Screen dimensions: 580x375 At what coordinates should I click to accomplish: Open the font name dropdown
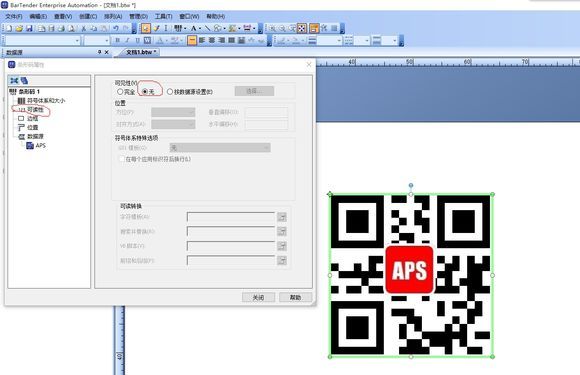(x=77, y=40)
